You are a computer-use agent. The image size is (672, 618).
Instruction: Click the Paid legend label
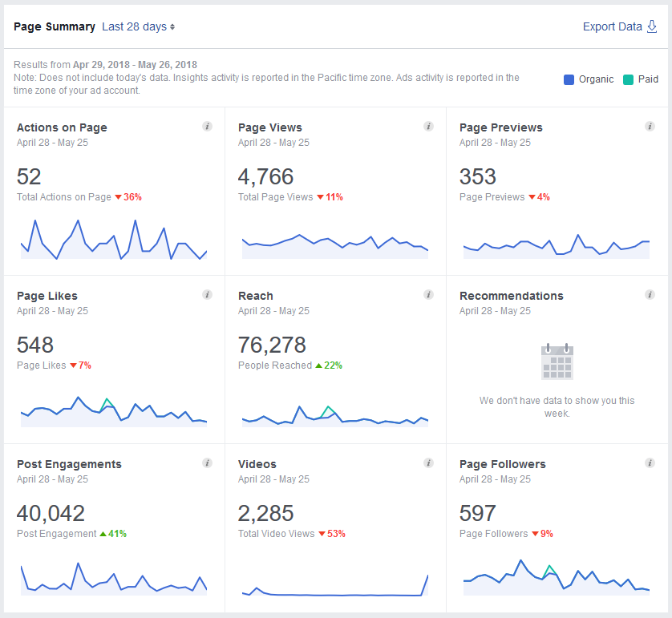(648, 79)
